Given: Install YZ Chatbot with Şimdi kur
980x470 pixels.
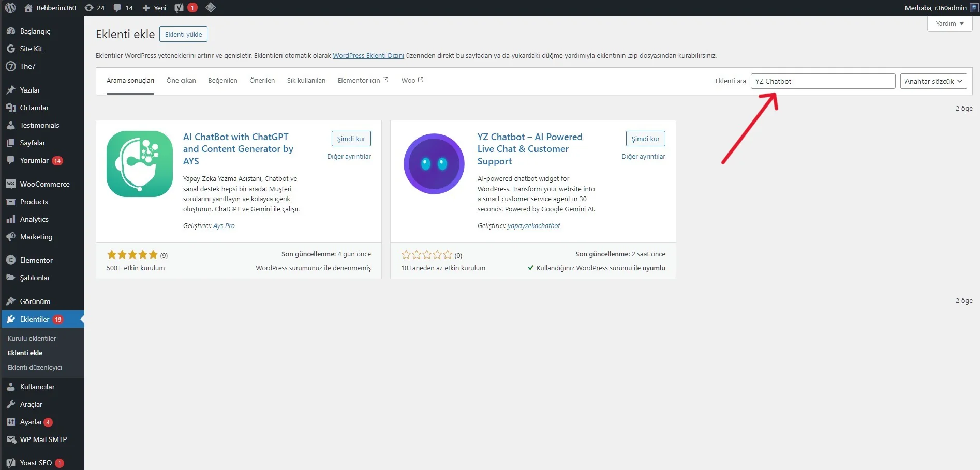Looking at the screenshot, I should point(645,139).
